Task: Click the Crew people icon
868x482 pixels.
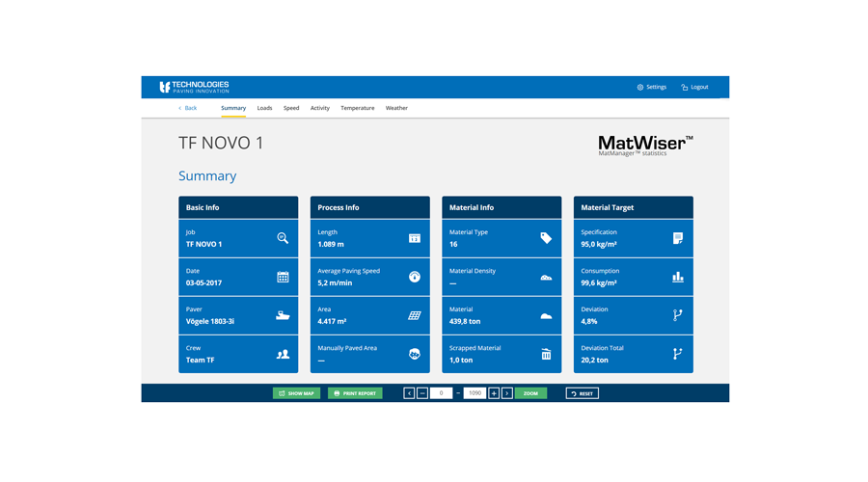Action: click(x=283, y=354)
